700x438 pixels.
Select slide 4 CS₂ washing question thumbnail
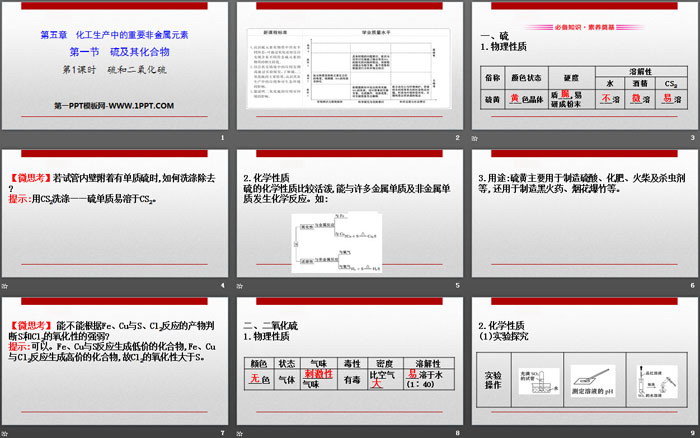coord(115,213)
